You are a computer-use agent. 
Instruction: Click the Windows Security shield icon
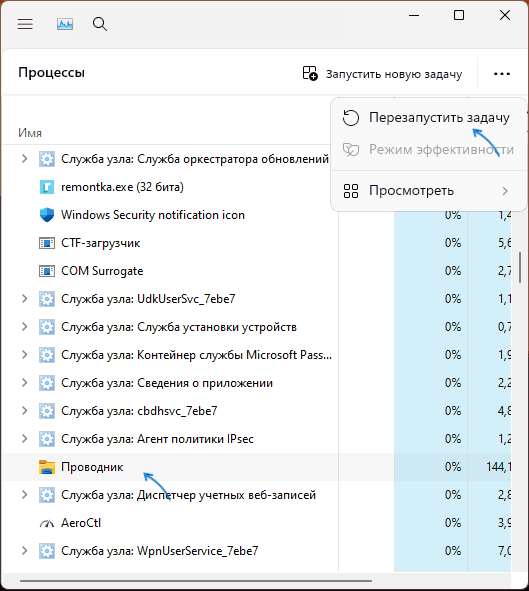point(47,215)
